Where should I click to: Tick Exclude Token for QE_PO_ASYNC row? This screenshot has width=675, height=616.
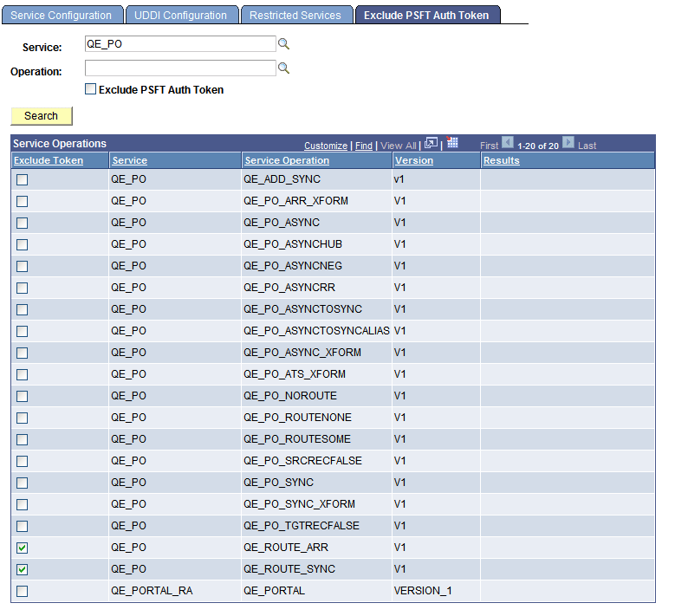coord(23,223)
